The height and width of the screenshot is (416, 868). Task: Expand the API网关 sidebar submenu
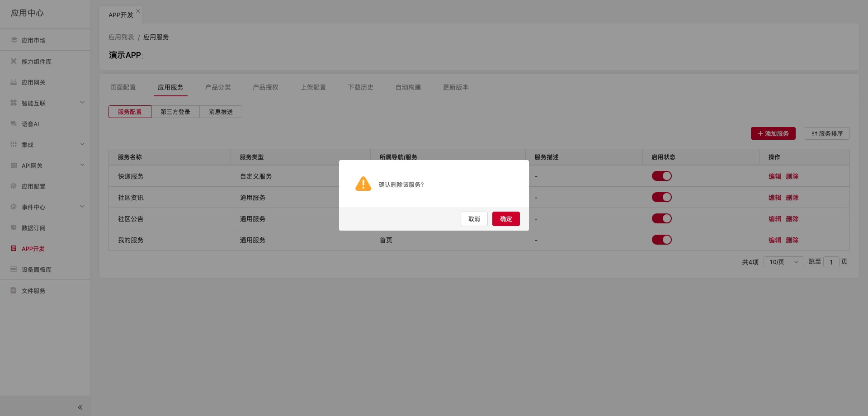coord(82,165)
